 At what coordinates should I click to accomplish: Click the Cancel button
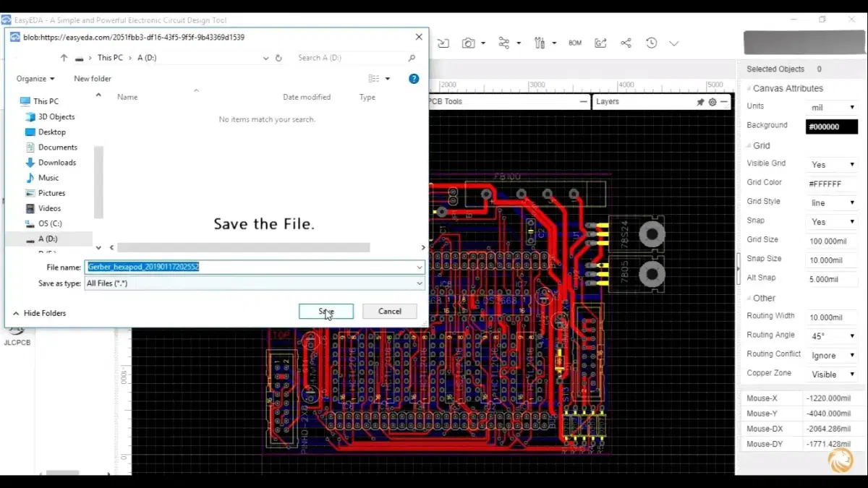pos(389,311)
